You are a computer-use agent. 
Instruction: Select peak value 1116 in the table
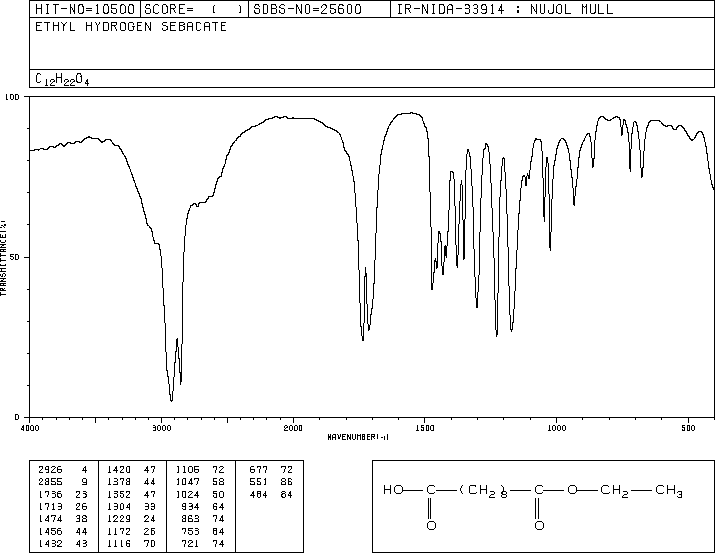coord(119,544)
